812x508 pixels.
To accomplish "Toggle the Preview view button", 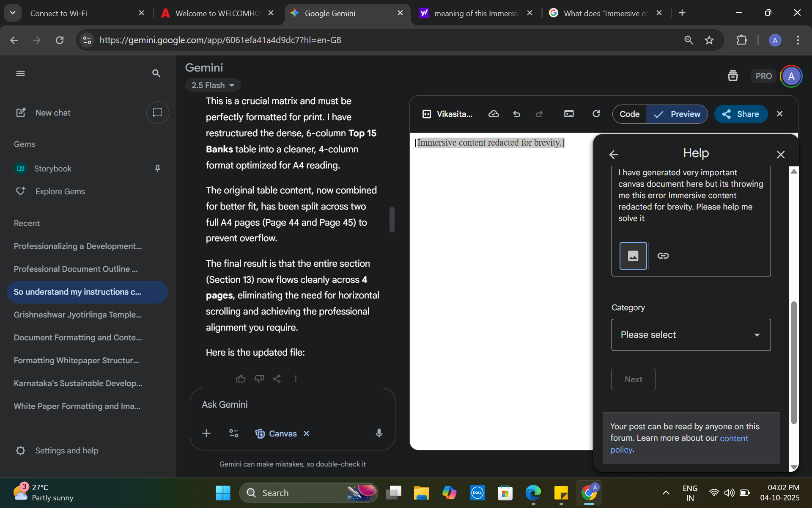I will click(x=677, y=114).
